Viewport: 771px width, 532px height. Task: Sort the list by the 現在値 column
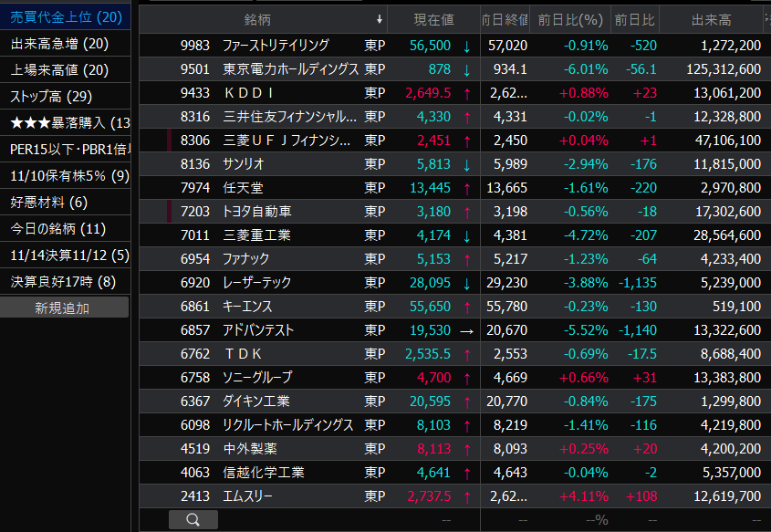click(x=433, y=19)
